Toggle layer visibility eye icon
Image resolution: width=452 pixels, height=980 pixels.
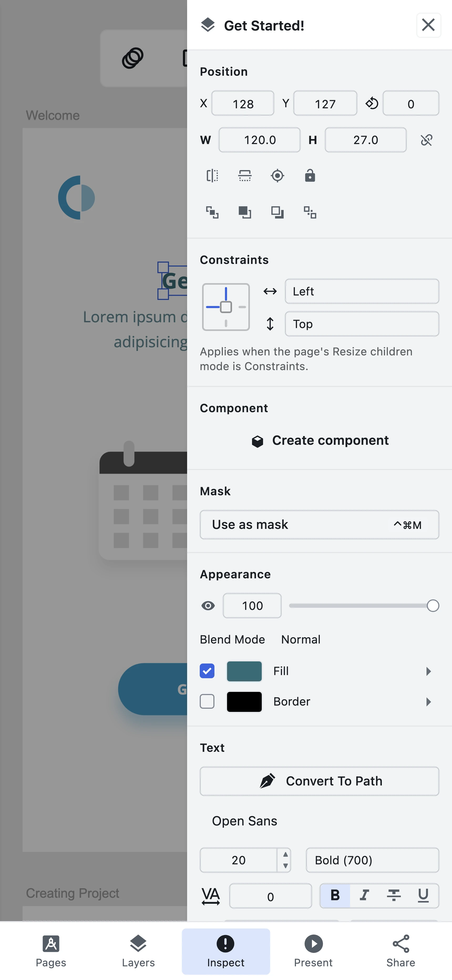tap(208, 606)
